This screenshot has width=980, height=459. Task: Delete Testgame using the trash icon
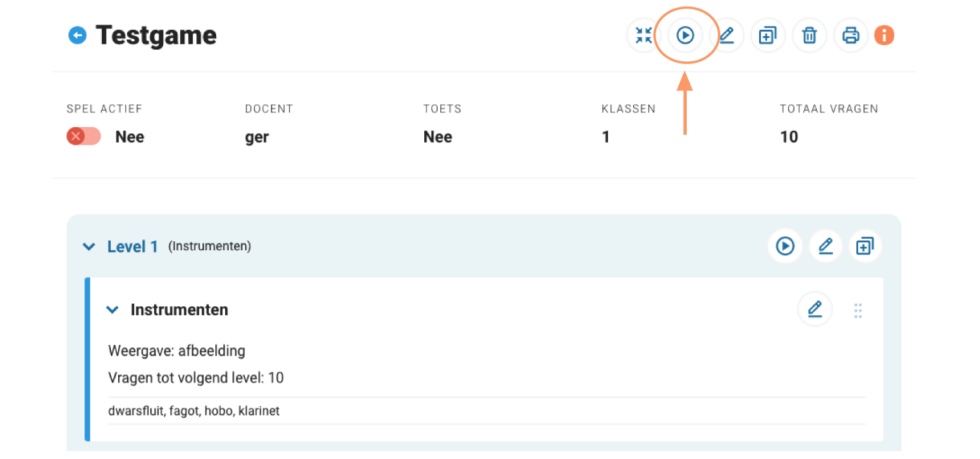(809, 35)
